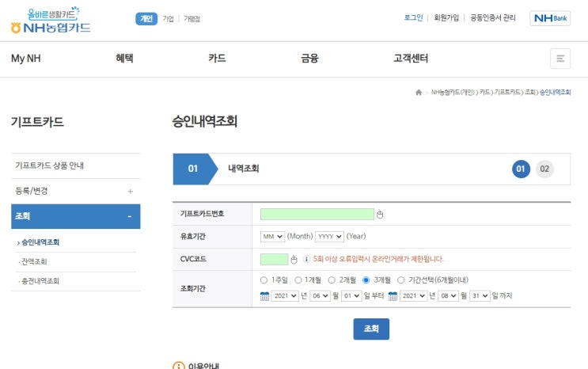The image size is (588, 369).
Task: Open virtual keypad icon beside CVC field
Action: pos(294,260)
